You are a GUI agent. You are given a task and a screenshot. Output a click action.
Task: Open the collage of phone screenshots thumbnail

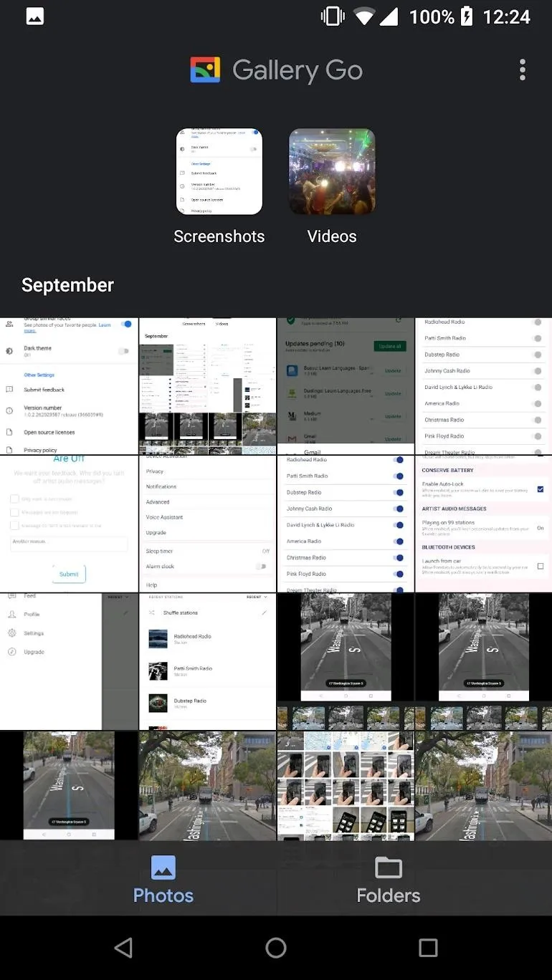(x=346, y=785)
